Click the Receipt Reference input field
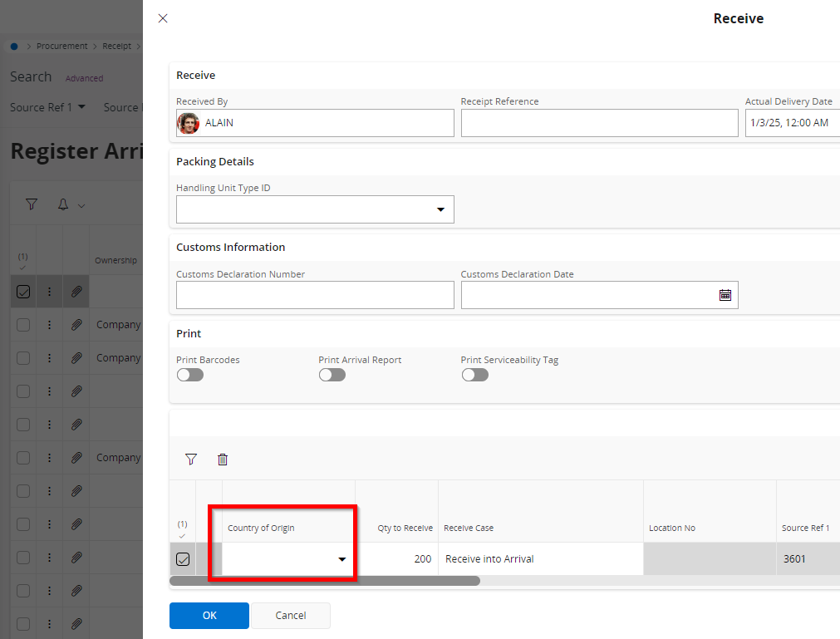The image size is (840, 639). (599, 123)
